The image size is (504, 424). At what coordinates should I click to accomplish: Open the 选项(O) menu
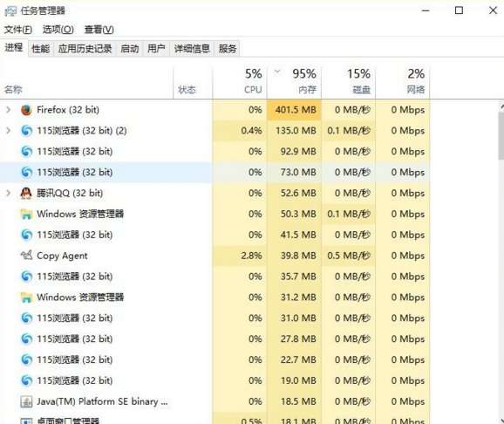[58, 30]
